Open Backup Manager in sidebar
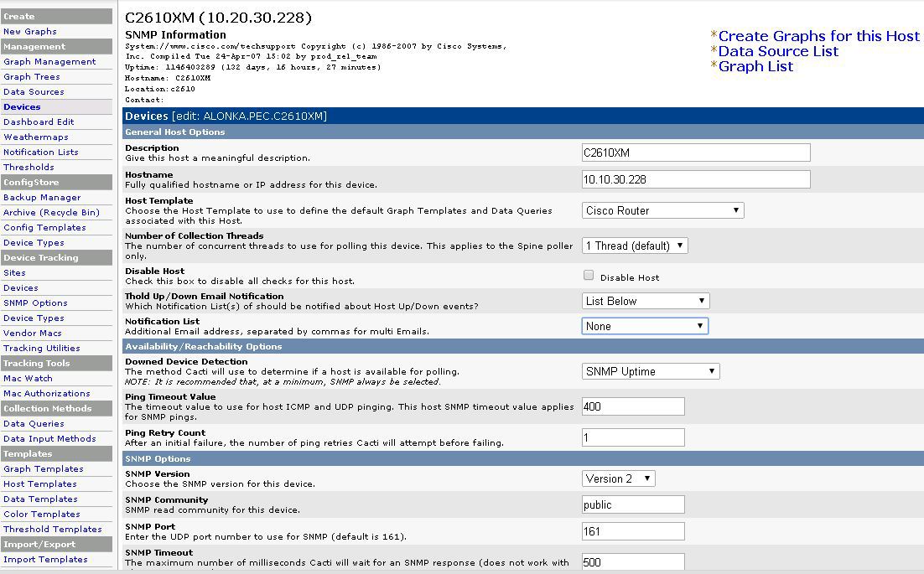Image resolution: width=924 pixels, height=574 pixels. [x=42, y=198]
